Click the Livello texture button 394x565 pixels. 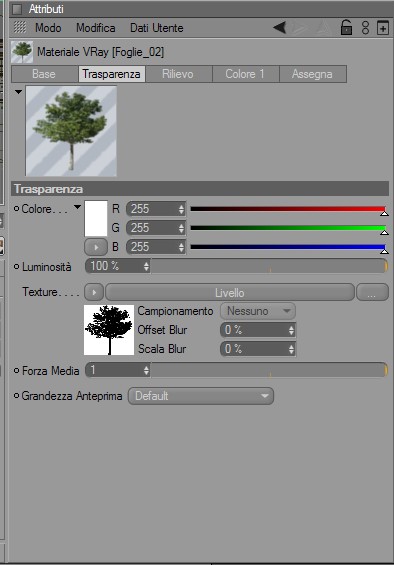[230, 292]
